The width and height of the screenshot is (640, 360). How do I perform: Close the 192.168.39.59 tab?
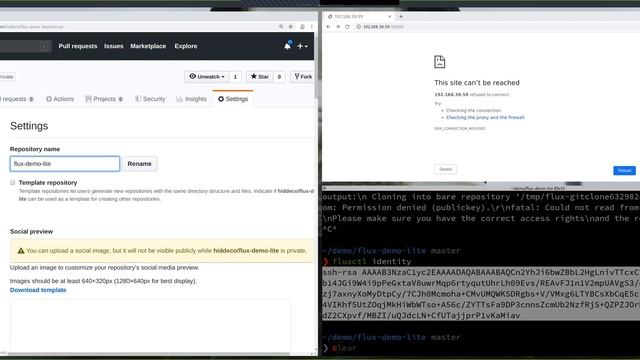[x=390, y=16]
